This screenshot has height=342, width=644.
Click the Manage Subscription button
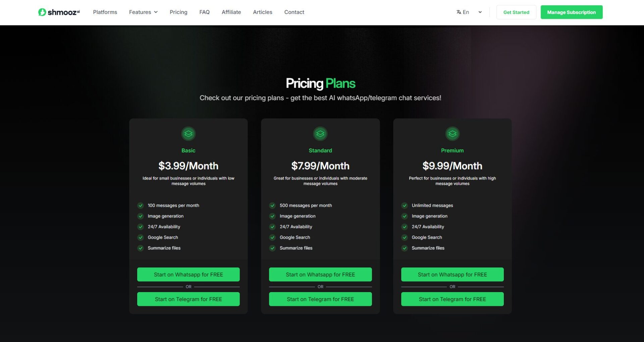coord(571,12)
